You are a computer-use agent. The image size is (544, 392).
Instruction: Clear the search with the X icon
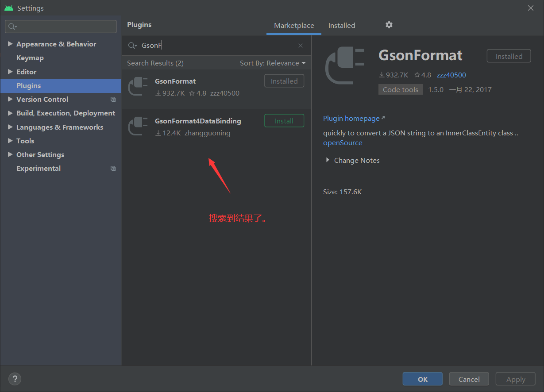tap(301, 46)
